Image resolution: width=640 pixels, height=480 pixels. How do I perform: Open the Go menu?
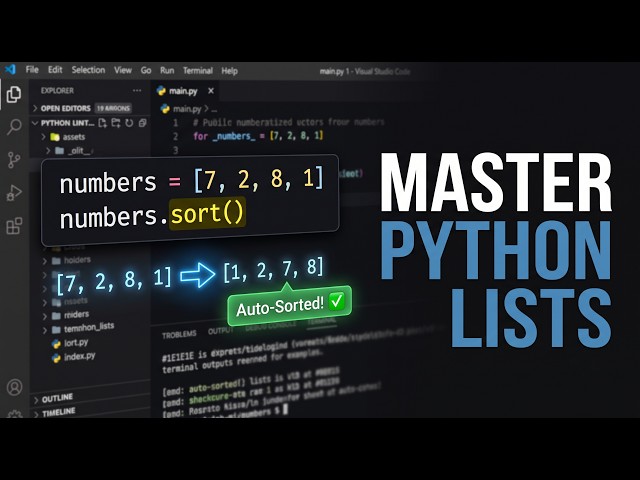[x=146, y=70]
